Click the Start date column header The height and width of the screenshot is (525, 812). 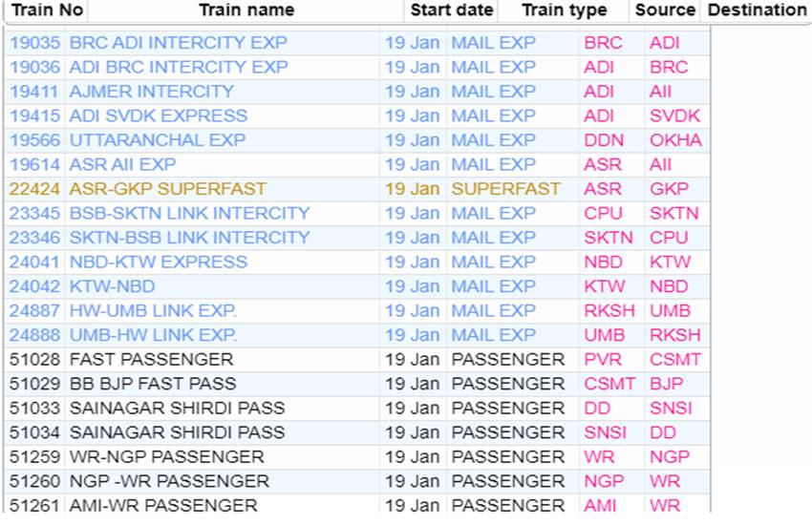pyautogui.click(x=451, y=10)
